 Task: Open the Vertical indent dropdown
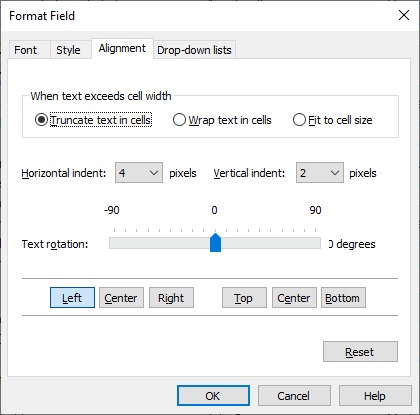pyautogui.click(x=320, y=173)
